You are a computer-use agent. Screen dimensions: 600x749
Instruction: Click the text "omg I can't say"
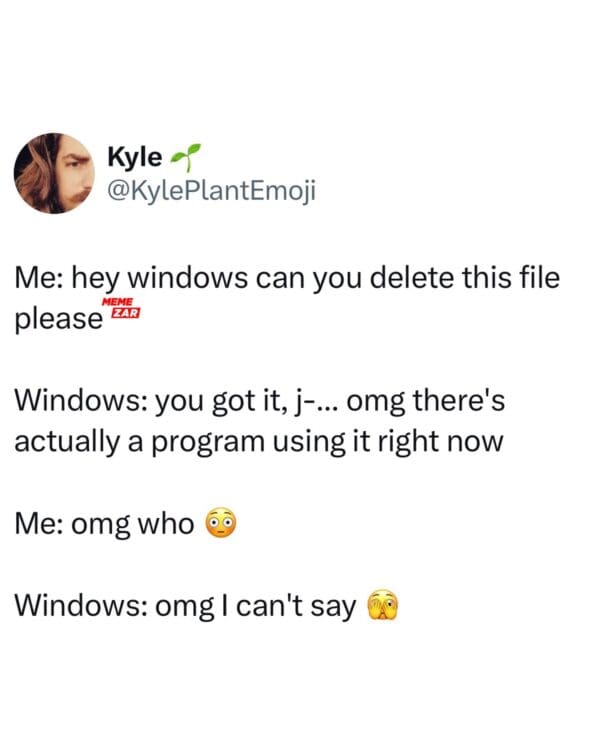[x=256, y=606]
